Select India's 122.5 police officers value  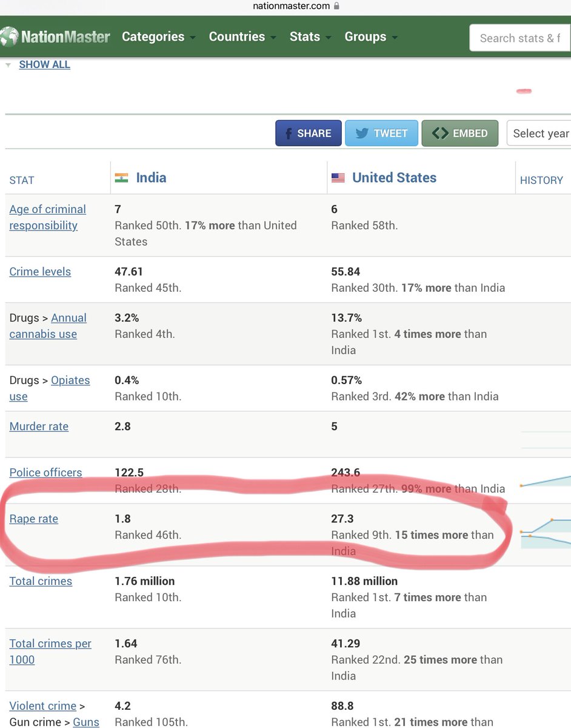[x=129, y=473]
